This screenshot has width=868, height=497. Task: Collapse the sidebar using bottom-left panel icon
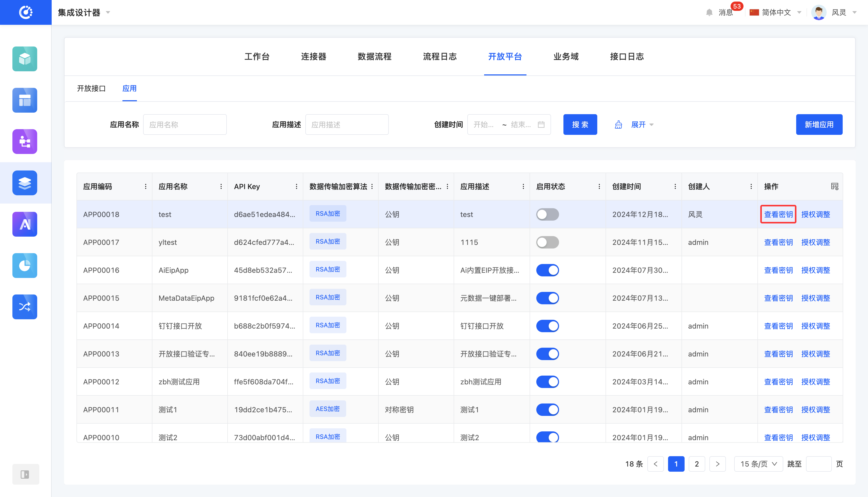click(25, 474)
